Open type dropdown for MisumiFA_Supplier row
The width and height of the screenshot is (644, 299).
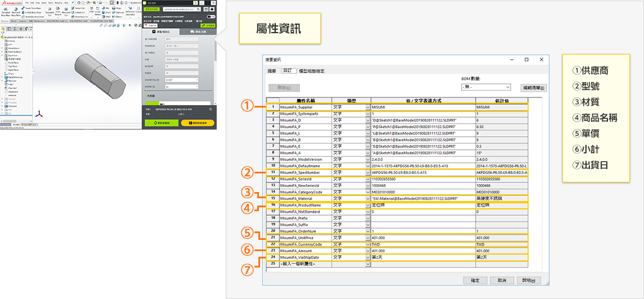(x=368, y=107)
